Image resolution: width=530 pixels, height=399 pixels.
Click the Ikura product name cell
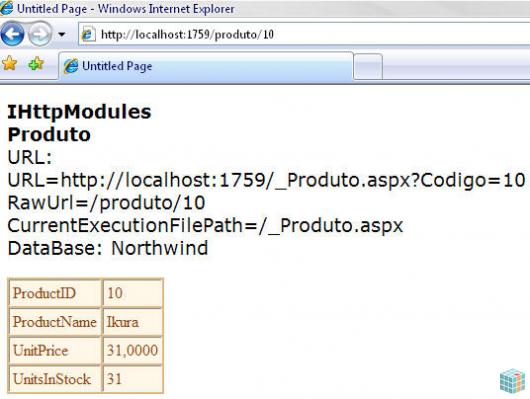[133, 322]
